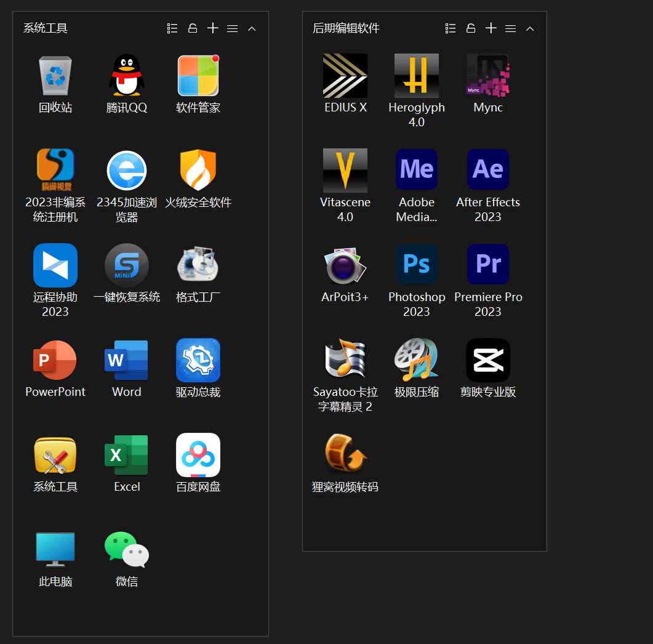The image size is (653, 644).
Task: Launch 微信 WeChat icon
Action: coord(127,549)
